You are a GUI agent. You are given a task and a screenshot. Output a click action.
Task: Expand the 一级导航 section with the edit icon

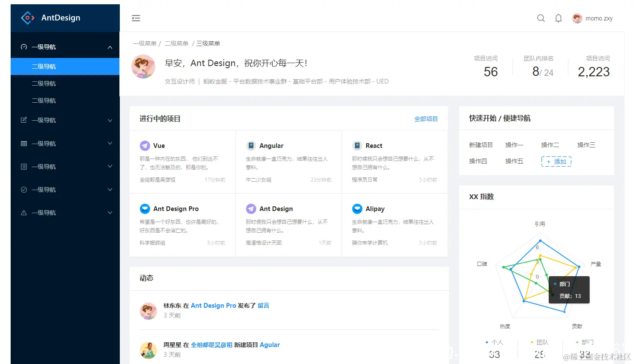click(x=65, y=120)
